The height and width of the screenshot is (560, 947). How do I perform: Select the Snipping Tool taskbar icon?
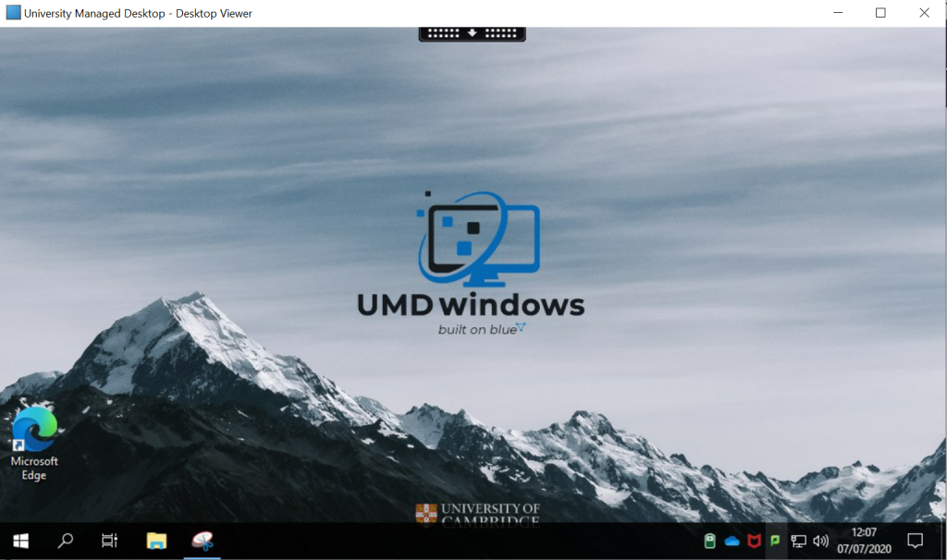203,541
